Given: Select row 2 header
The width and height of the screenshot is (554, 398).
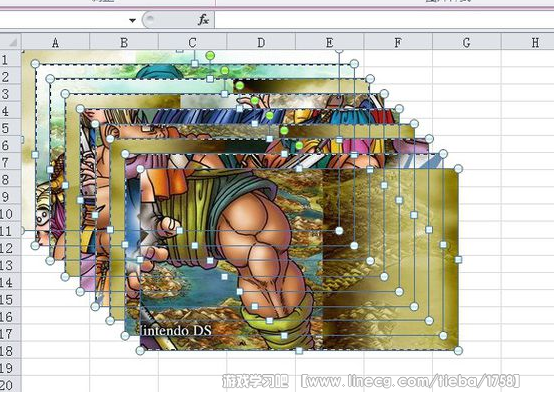Looking at the screenshot, I should 11,76.
